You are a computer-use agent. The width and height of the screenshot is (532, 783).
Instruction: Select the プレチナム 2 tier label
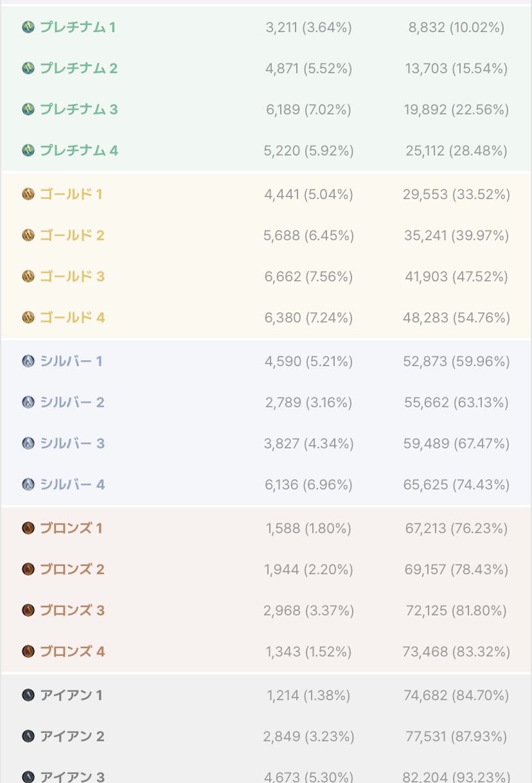pos(79,68)
